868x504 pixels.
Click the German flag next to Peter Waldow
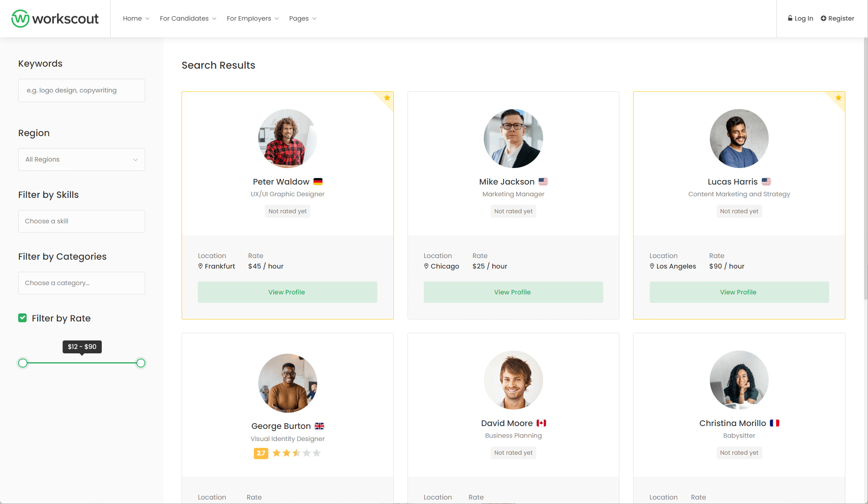tap(318, 182)
